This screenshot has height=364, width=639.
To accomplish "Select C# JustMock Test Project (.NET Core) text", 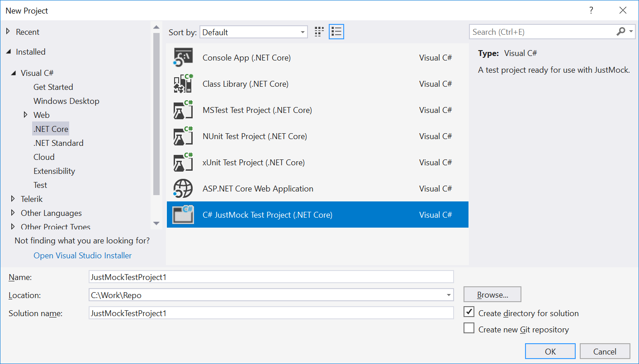I will pyautogui.click(x=267, y=215).
